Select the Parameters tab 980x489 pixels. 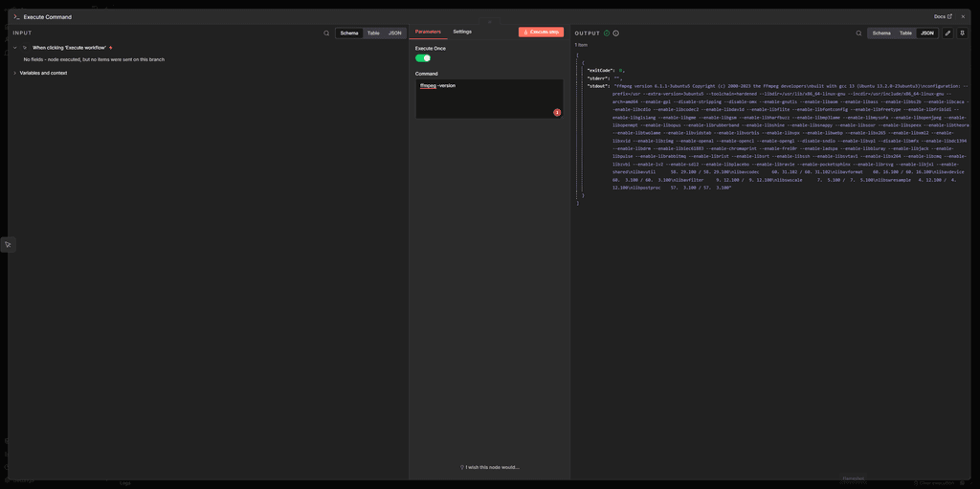tap(428, 32)
